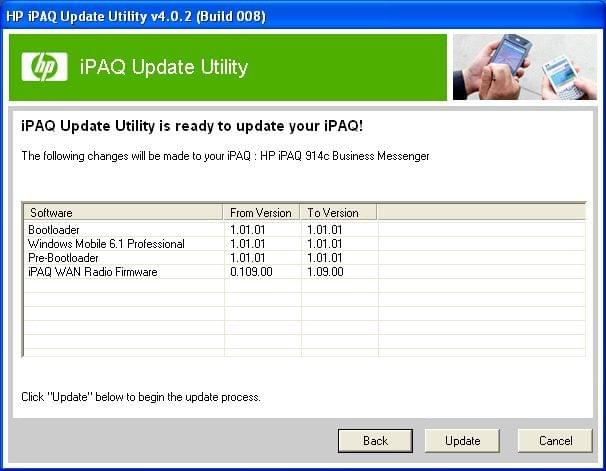Click the 'ready to update your iPAQ!' heading
606x471 pixels.
(x=192, y=126)
